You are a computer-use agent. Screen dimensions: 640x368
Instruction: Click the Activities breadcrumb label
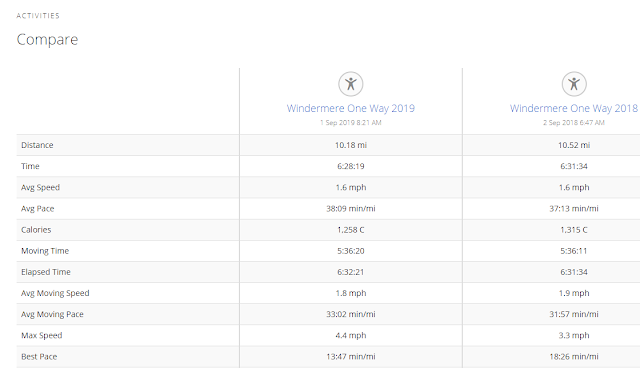point(38,16)
